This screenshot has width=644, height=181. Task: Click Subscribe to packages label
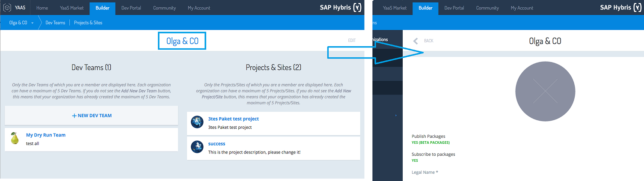(x=433, y=154)
